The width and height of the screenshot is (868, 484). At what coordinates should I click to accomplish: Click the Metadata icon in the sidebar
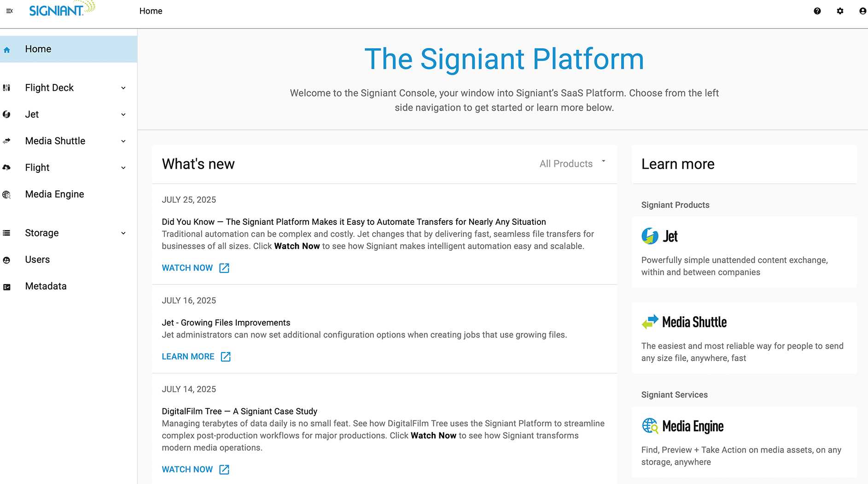(x=7, y=287)
